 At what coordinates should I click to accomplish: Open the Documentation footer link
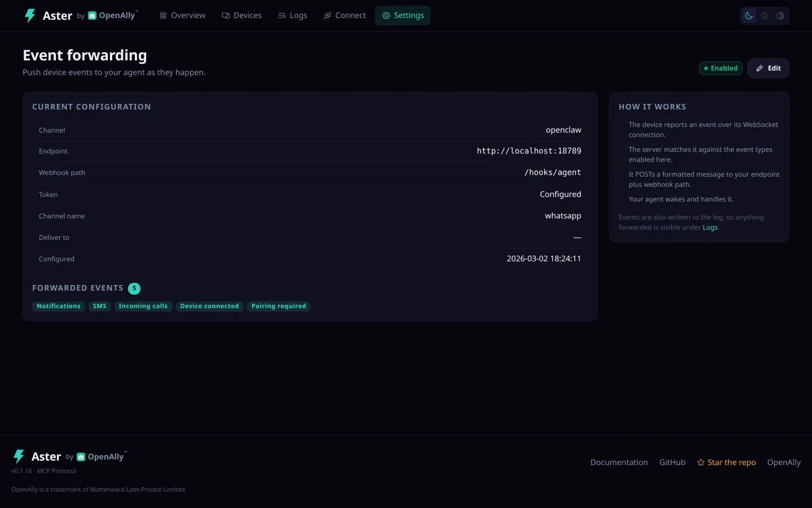tap(619, 462)
